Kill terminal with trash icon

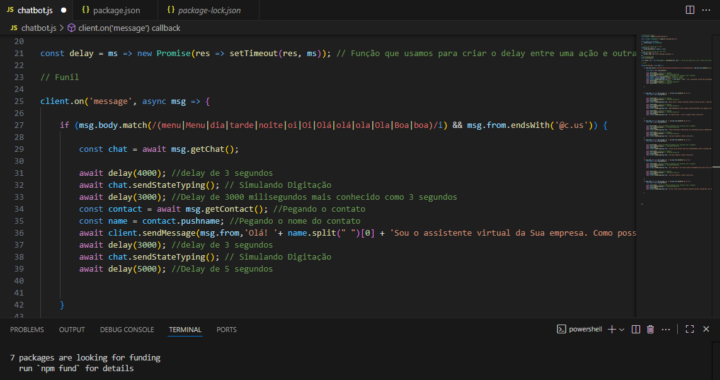click(x=650, y=329)
